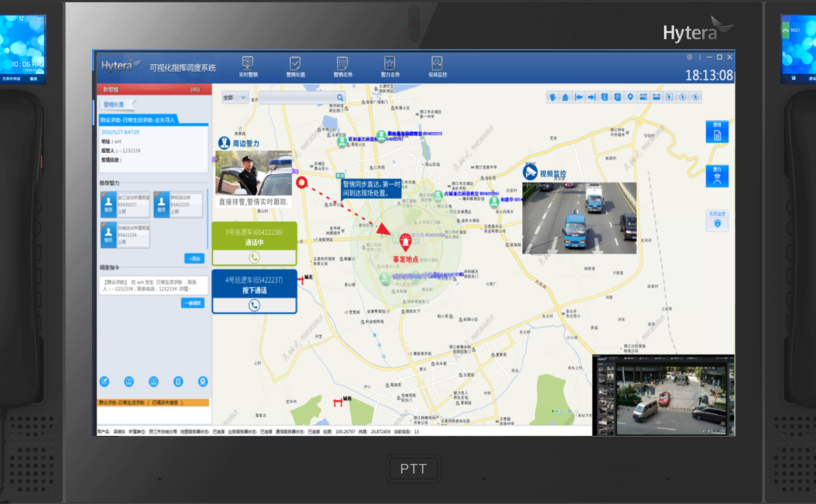Viewport: 816px width, 504px height.
Task: Click the clear broom map tool
Action: (x=566, y=97)
